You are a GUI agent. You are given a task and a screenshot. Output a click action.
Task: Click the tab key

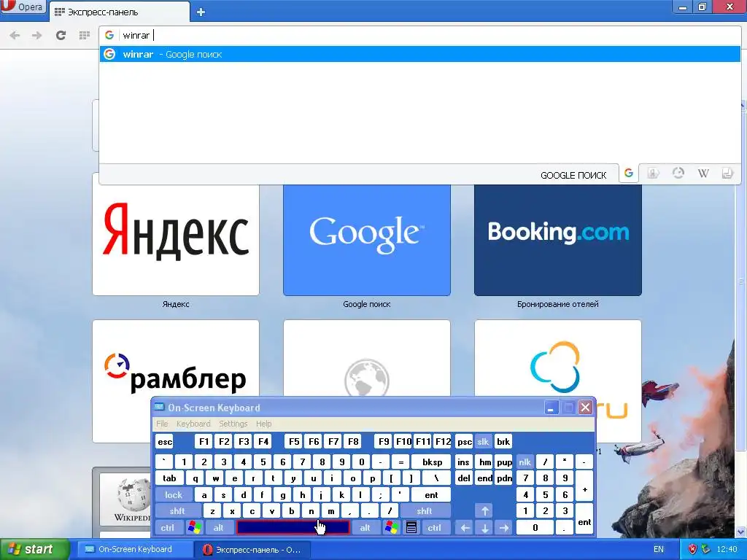(x=169, y=478)
